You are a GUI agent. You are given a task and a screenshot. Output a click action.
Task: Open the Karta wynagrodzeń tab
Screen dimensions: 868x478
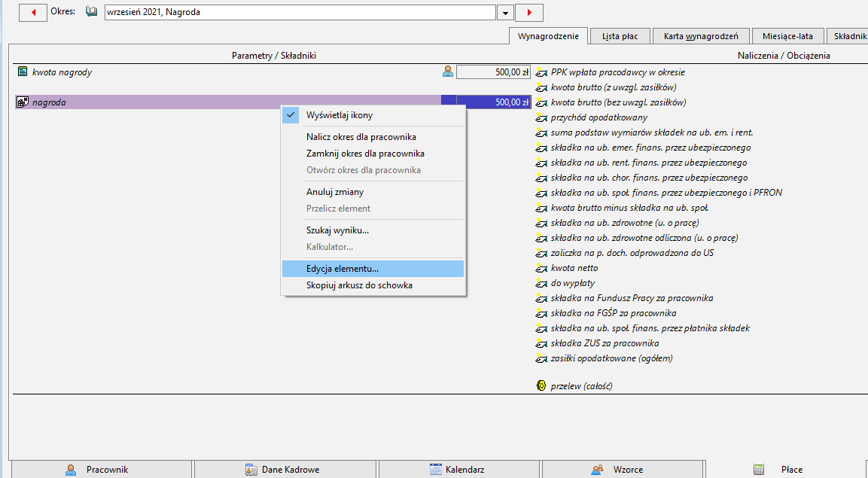(x=701, y=36)
